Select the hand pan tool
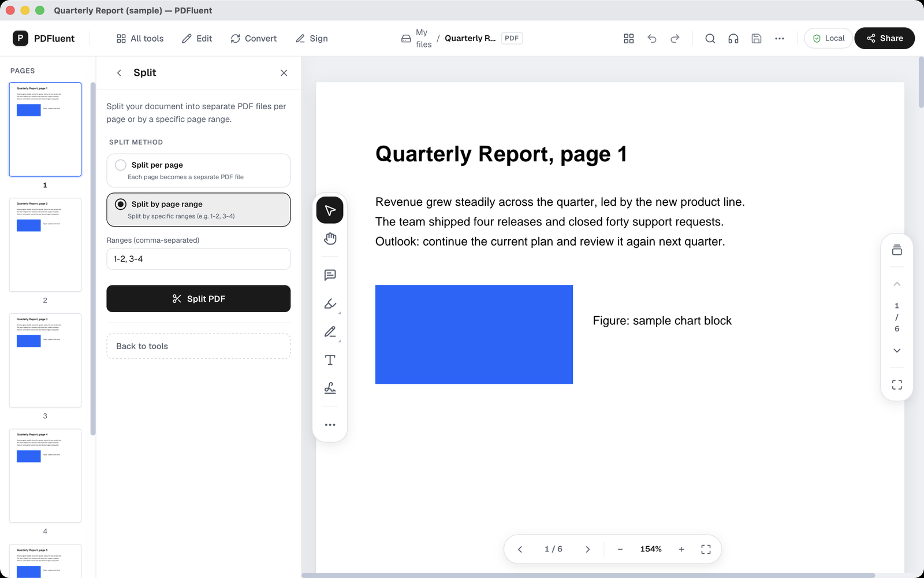924x578 pixels. (330, 239)
